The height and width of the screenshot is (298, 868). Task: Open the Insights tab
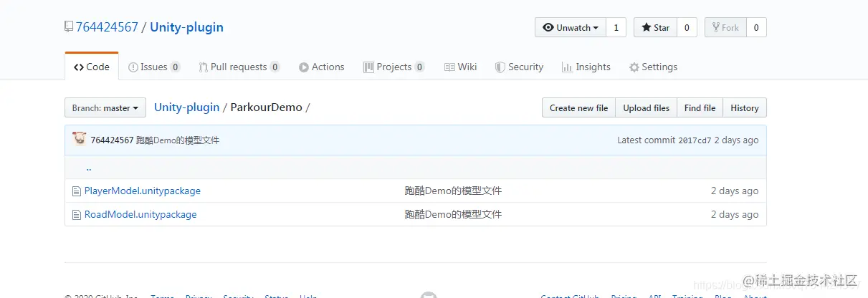586,67
